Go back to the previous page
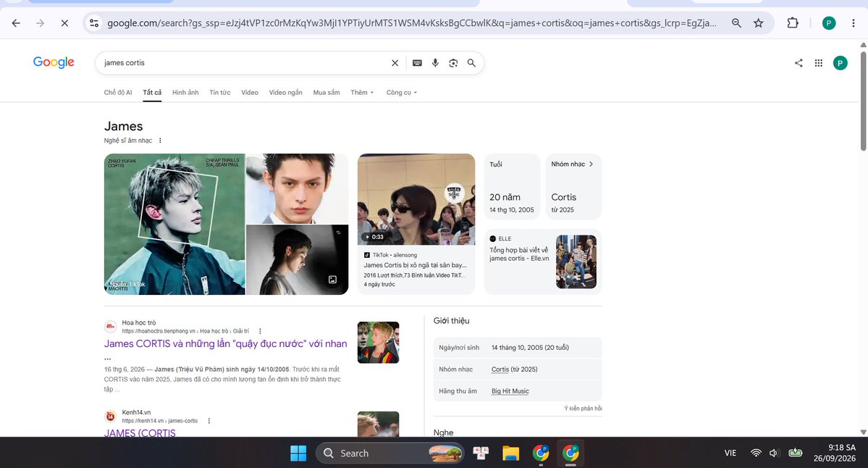The width and height of the screenshot is (868, 468). pos(16,23)
